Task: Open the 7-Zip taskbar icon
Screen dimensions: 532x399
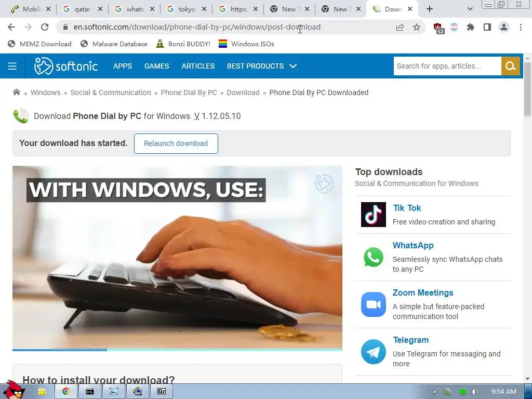Action: pyautogui.click(x=162, y=392)
